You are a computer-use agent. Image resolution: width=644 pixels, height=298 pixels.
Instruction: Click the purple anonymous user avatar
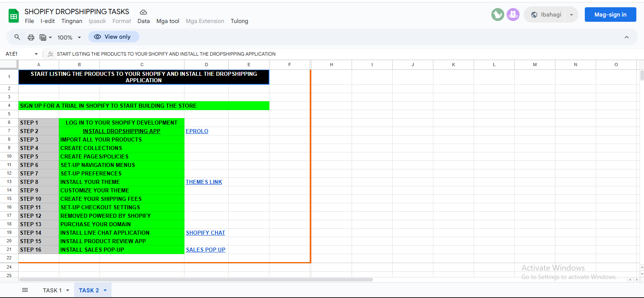(513, 15)
